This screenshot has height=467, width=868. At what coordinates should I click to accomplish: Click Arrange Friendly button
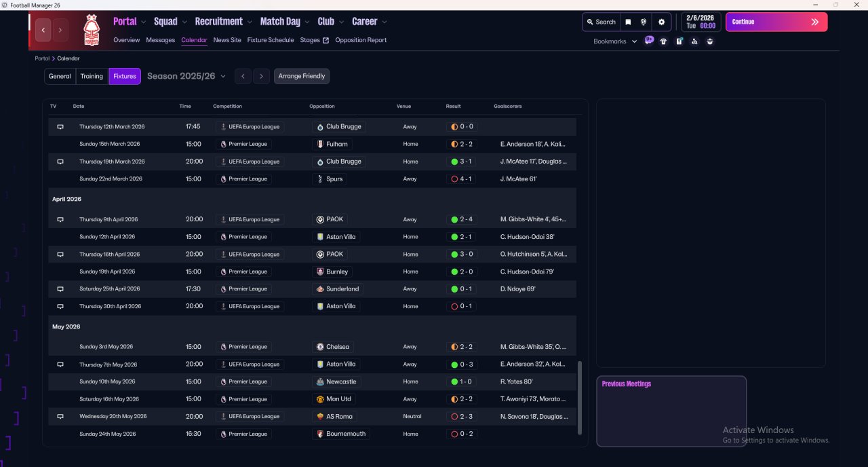pos(302,76)
